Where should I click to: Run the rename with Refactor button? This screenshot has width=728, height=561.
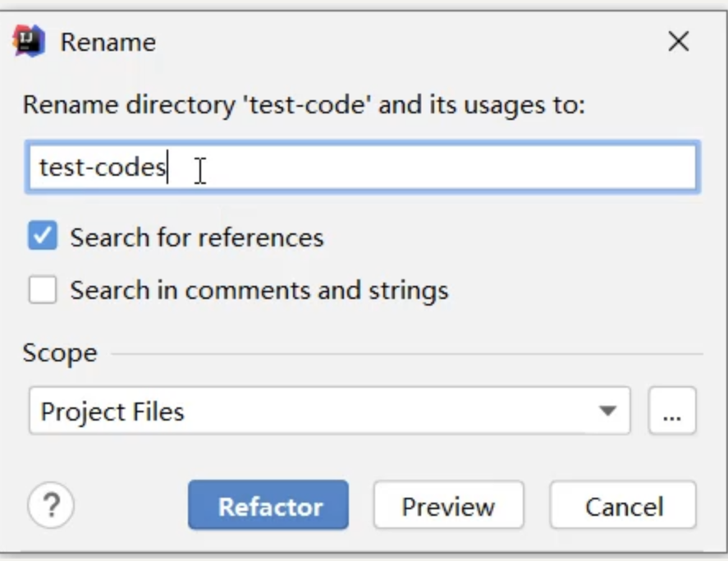[268, 505]
